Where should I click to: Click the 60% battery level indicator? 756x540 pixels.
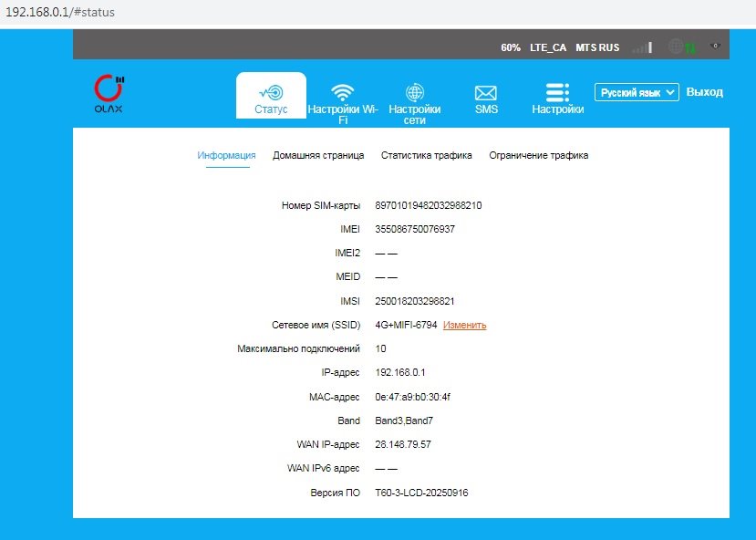(x=511, y=47)
